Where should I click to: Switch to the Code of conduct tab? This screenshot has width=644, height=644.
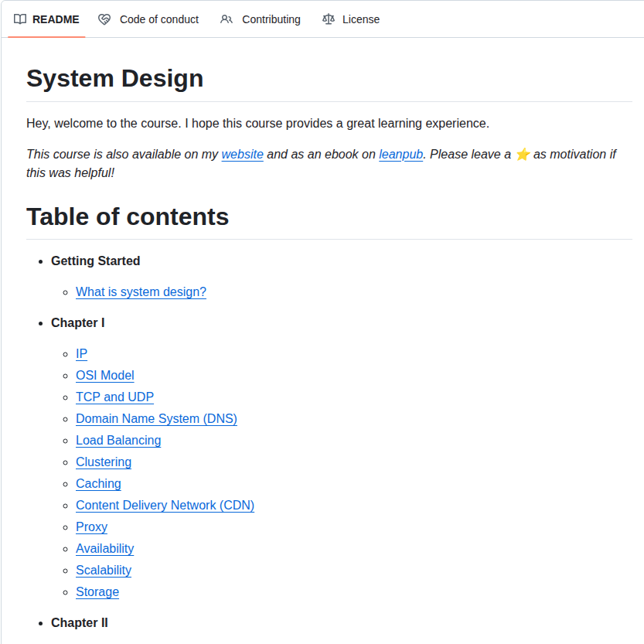tap(158, 19)
